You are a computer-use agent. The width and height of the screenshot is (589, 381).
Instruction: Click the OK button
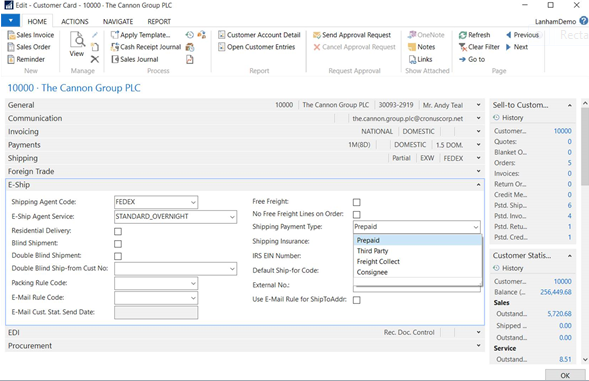click(x=565, y=375)
